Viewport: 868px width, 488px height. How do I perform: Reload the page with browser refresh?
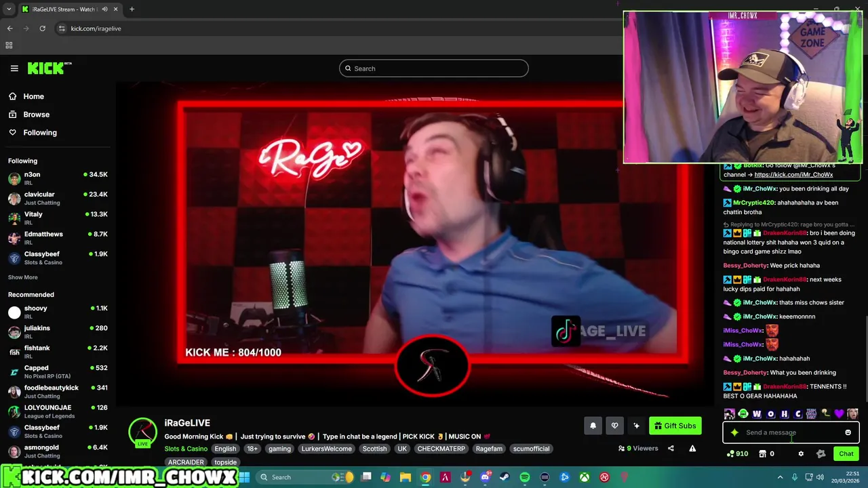pyautogui.click(x=42, y=28)
